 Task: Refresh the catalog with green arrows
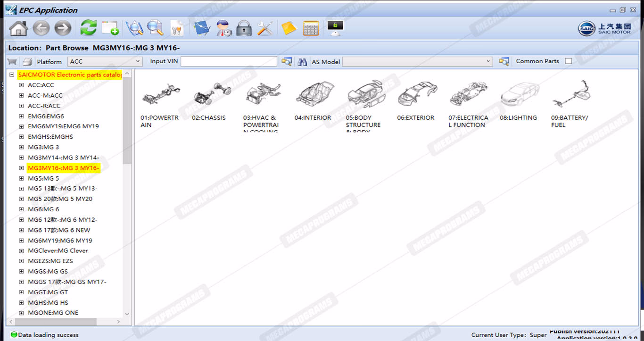pos(88,28)
